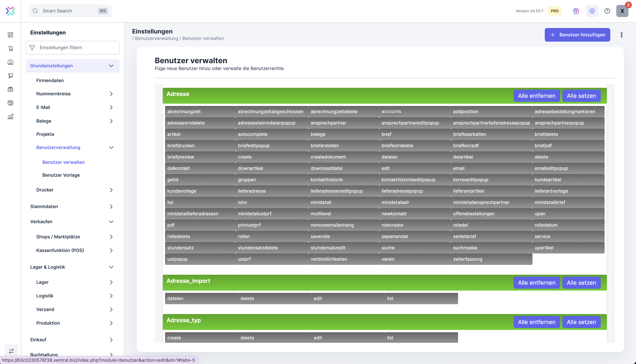Open Benutzer Vorlage menu item

(61, 175)
